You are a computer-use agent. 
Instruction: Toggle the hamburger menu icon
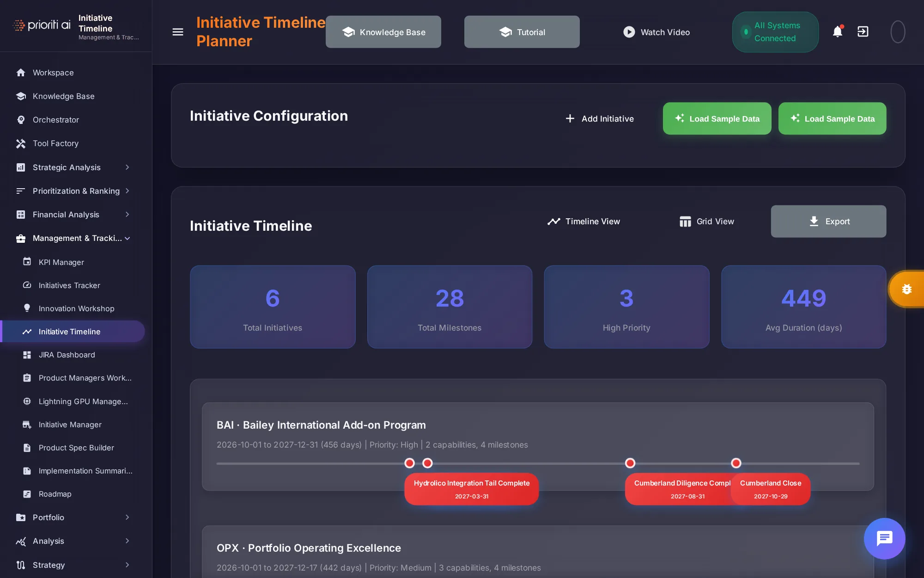point(178,32)
